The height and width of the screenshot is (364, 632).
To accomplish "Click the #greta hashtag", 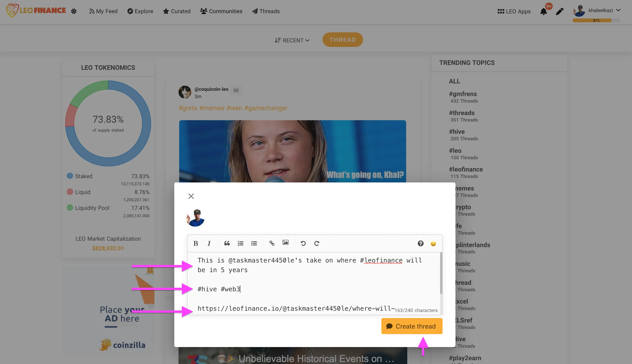I will pyautogui.click(x=188, y=108).
